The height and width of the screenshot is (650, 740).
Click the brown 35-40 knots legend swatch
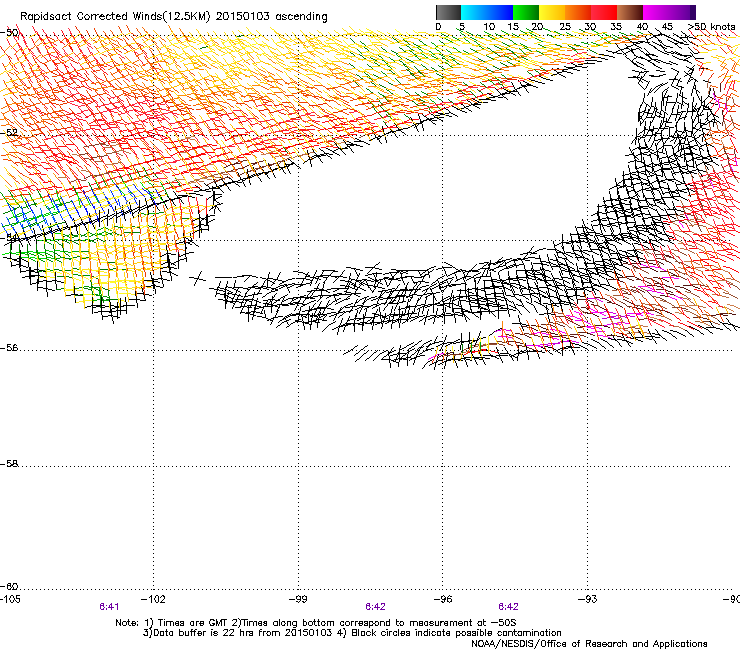[630, 12]
